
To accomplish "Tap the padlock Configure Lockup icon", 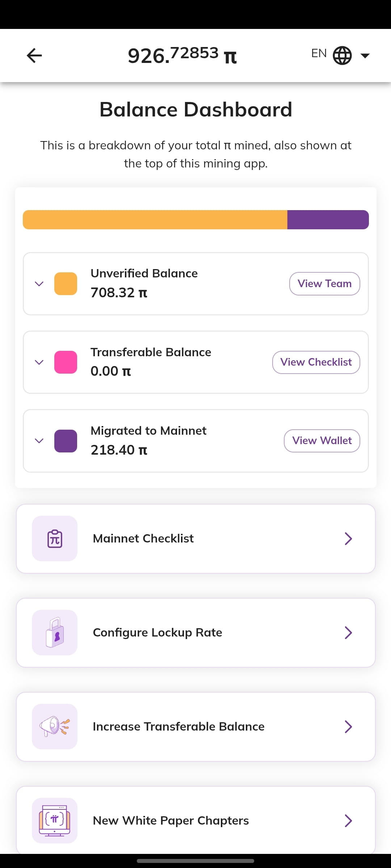I will 55,633.
